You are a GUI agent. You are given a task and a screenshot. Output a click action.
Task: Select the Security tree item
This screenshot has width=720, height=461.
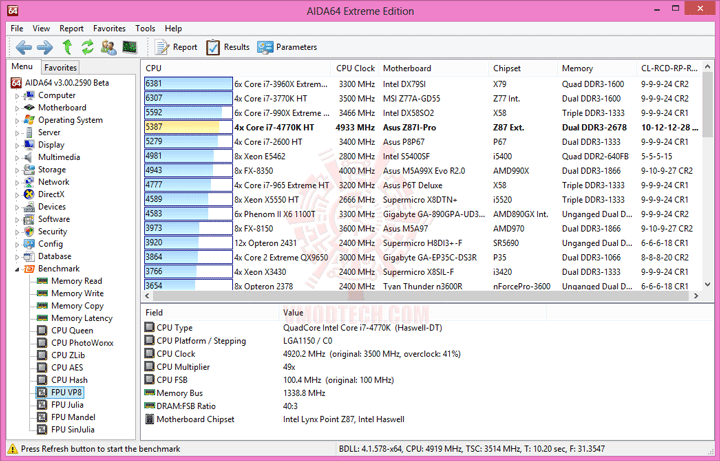tap(52, 231)
